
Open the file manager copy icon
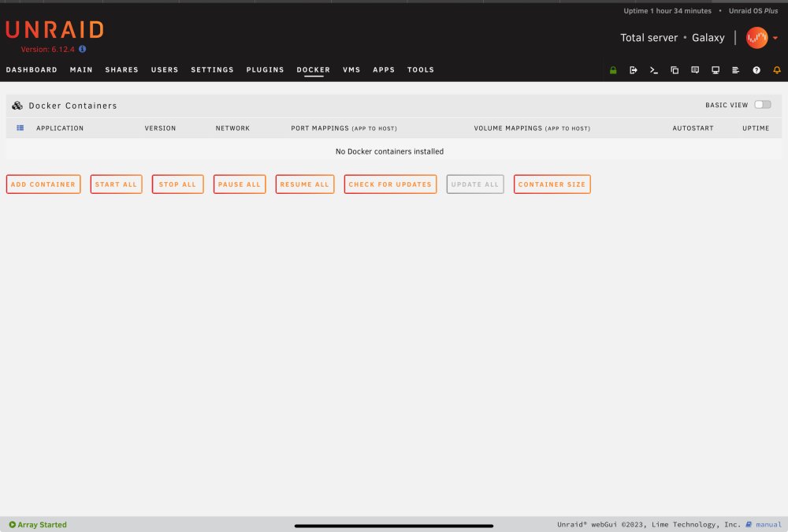(675, 70)
